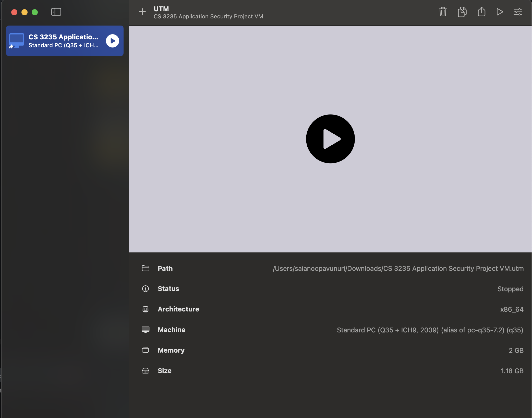Screen dimensions: 532x418
Task: Click the VM file path text
Action: (x=398, y=269)
